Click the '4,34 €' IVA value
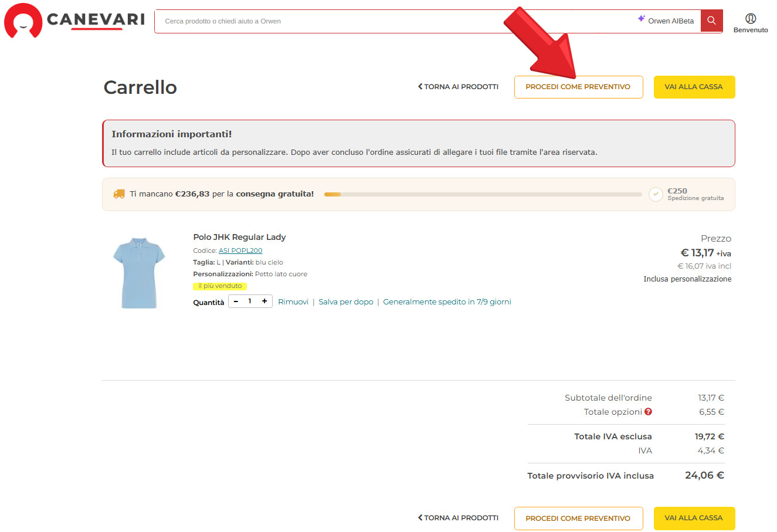Viewport: 777px width, 532px height. pos(711,450)
